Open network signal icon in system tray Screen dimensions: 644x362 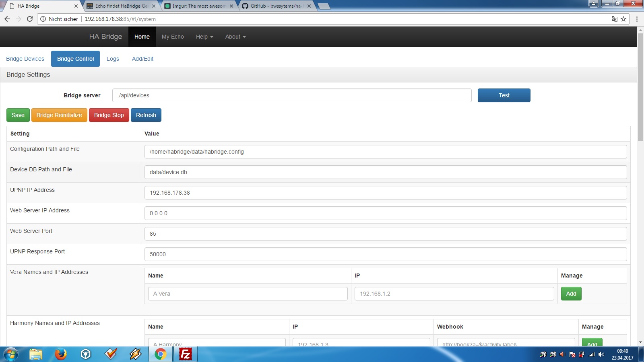pos(592,354)
